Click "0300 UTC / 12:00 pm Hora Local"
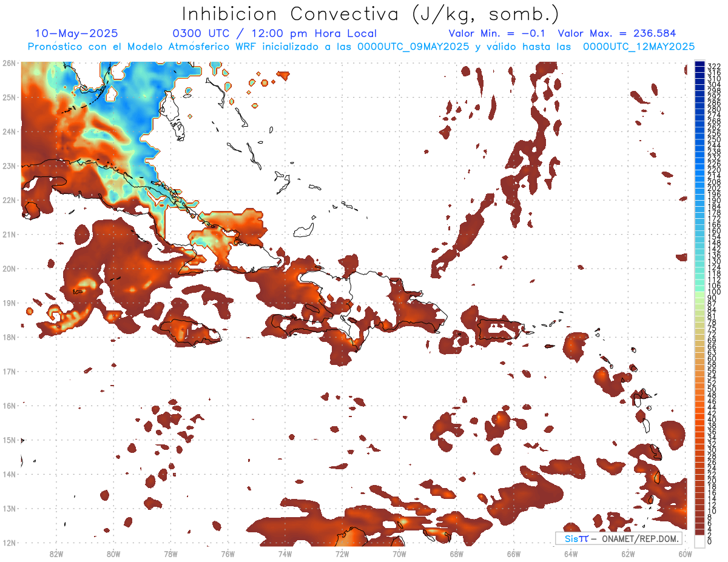The width and height of the screenshot is (728, 562). pos(275,33)
